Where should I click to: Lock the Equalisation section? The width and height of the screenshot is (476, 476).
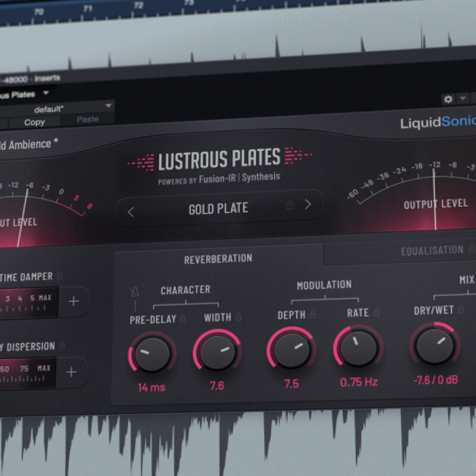(471, 249)
